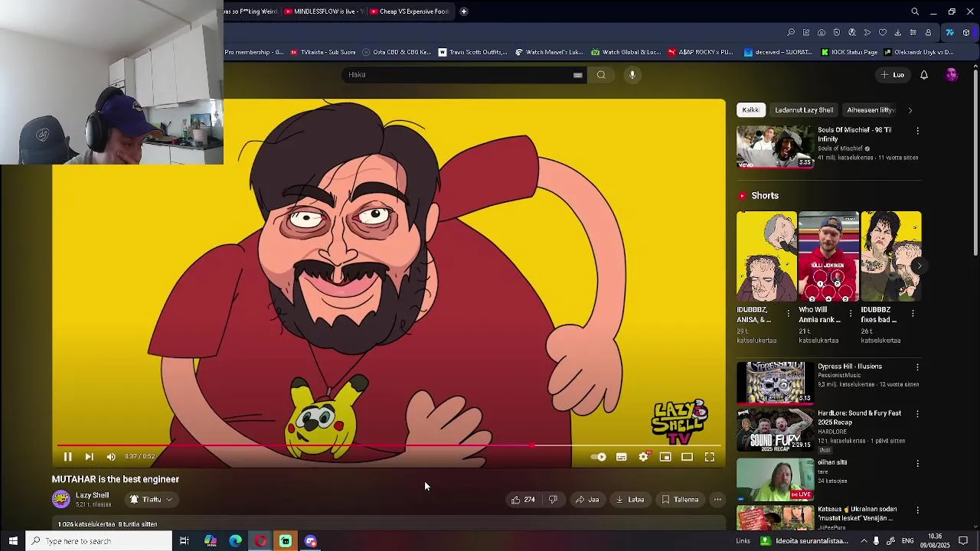
Task: Switch to Cheap VS Expensive Food tab
Action: (x=411, y=11)
